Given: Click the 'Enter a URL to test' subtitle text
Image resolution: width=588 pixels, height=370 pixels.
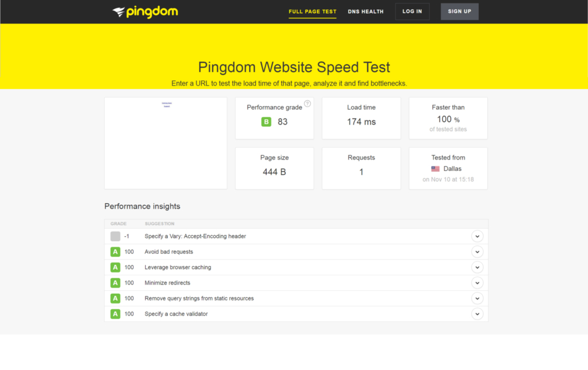Looking at the screenshot, I should [x=289, y=84].
